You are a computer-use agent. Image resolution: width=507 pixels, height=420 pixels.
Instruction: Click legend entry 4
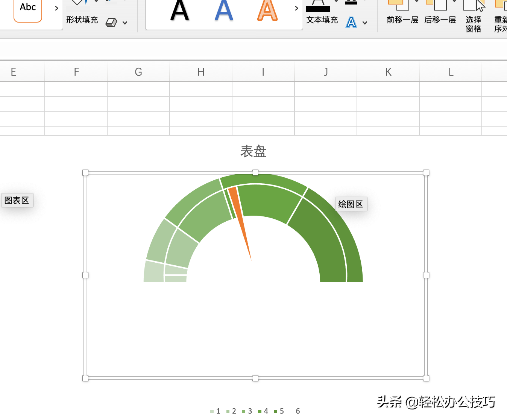click(x=263, y=411)
